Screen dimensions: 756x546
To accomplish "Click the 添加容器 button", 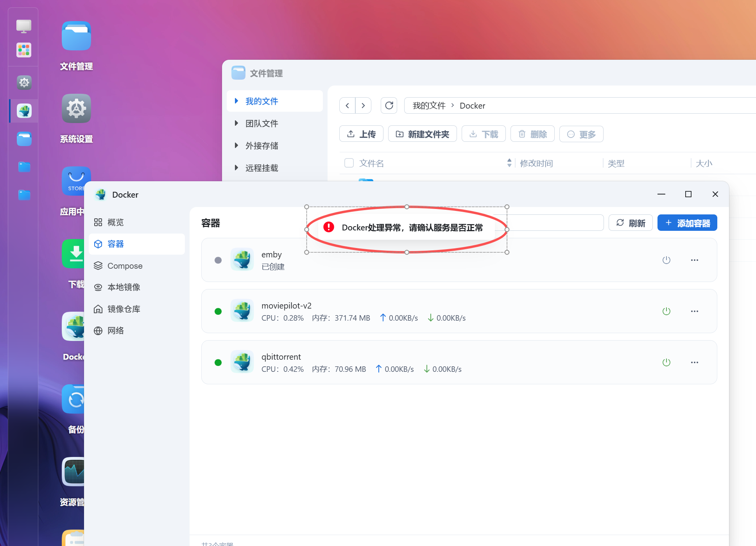I will click(687, 223).
